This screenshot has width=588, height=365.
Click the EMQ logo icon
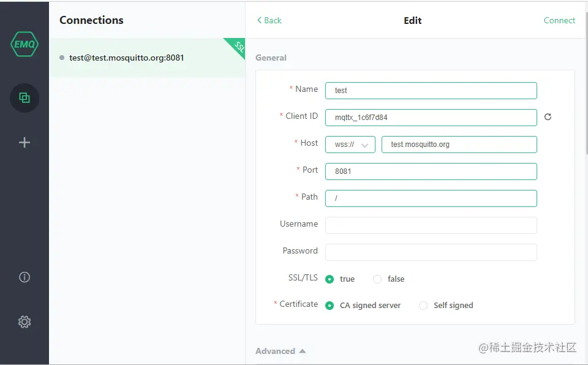coord(24,44)
